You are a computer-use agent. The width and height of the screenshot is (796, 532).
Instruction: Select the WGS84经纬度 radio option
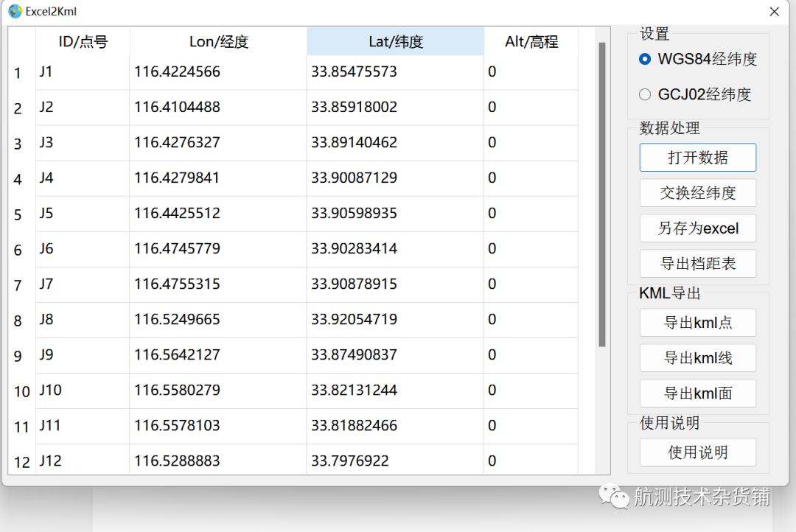click(x=646, y=59)
